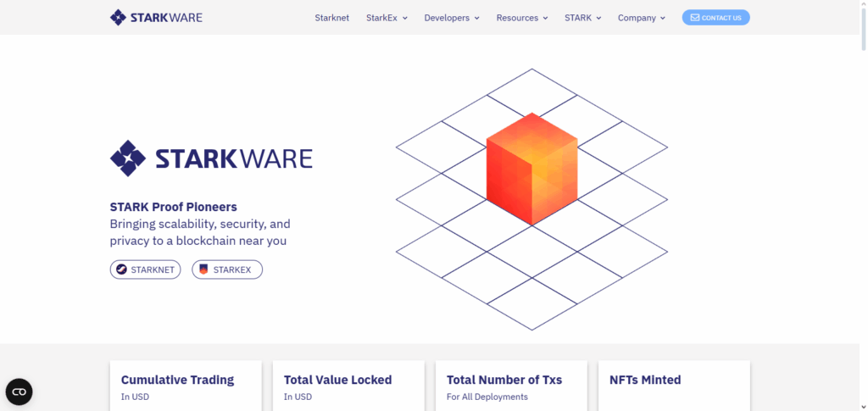Click the large StarkWare hero logo emblem
The width and height of the screenshot is (868, 411).
coord(129,158)
